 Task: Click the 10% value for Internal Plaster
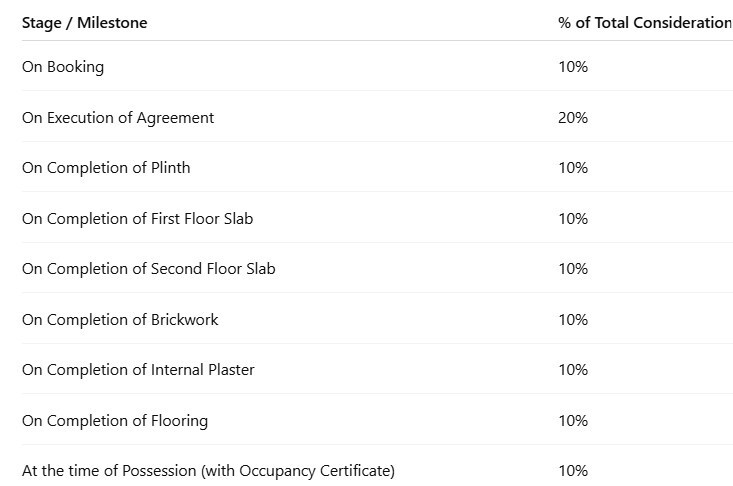pyautogui.click(x=573, y=370)
